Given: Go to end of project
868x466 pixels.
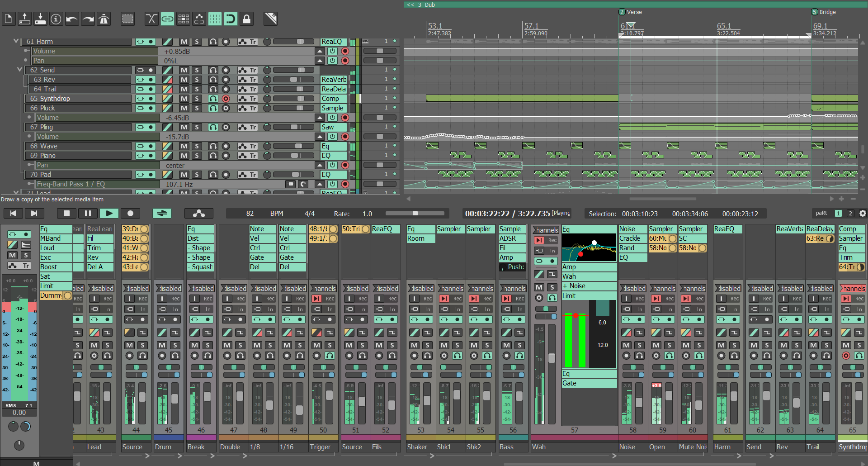Looking at the screenshot, I should 34,213.
